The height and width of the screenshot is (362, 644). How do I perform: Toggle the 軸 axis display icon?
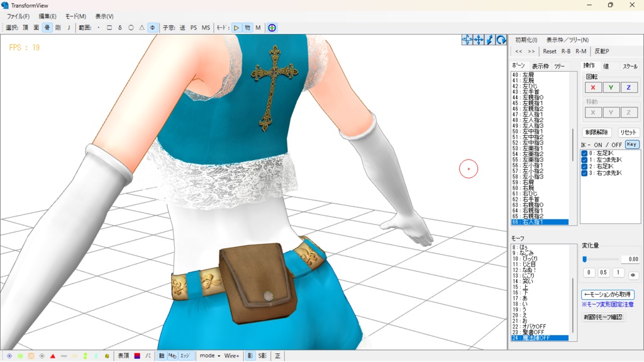click(x=161, y=355)
